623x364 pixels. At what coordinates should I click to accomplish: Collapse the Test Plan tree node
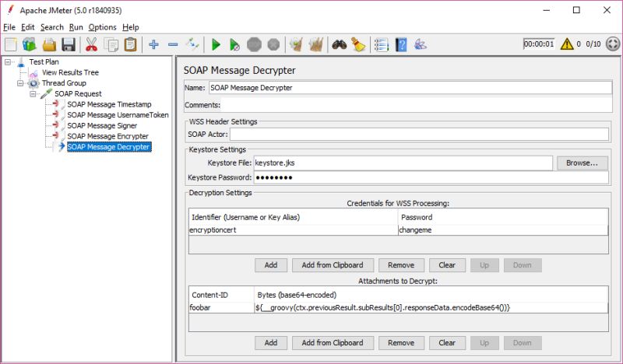8,62
